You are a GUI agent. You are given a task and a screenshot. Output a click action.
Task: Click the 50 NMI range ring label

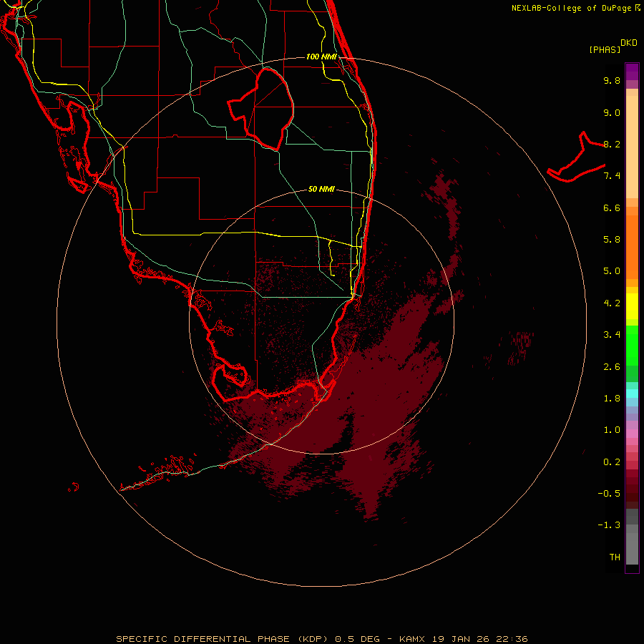[321, 189]
